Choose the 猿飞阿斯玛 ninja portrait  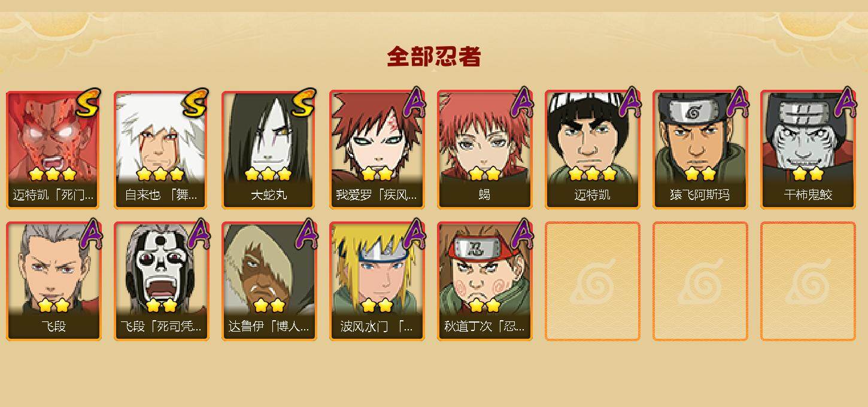click(700, 150)
